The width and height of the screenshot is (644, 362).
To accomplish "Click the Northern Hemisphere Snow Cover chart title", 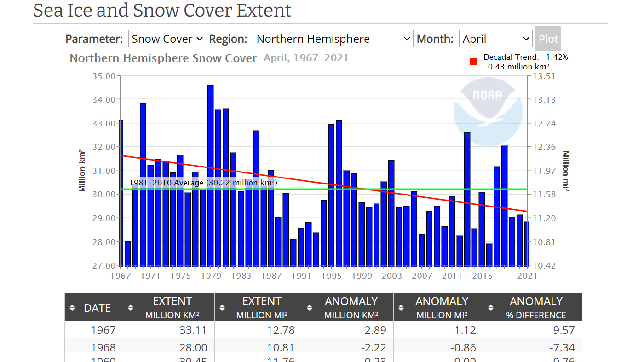I will pos(163,58).
